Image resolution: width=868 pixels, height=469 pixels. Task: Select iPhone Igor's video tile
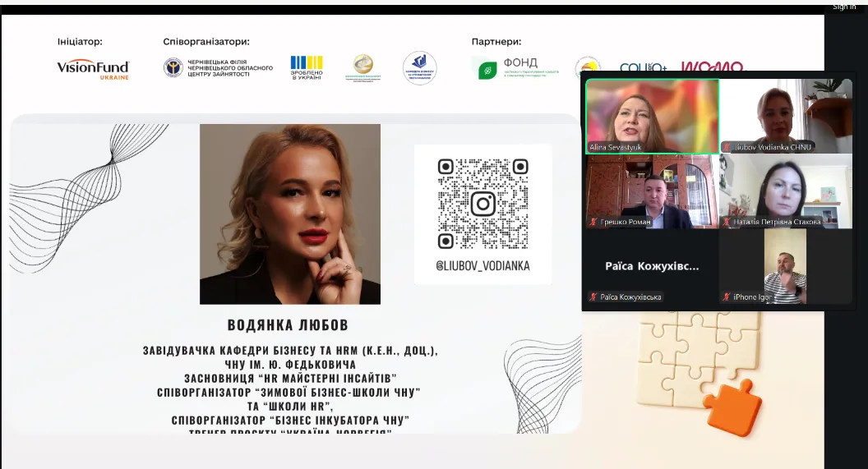pos(784,266)
